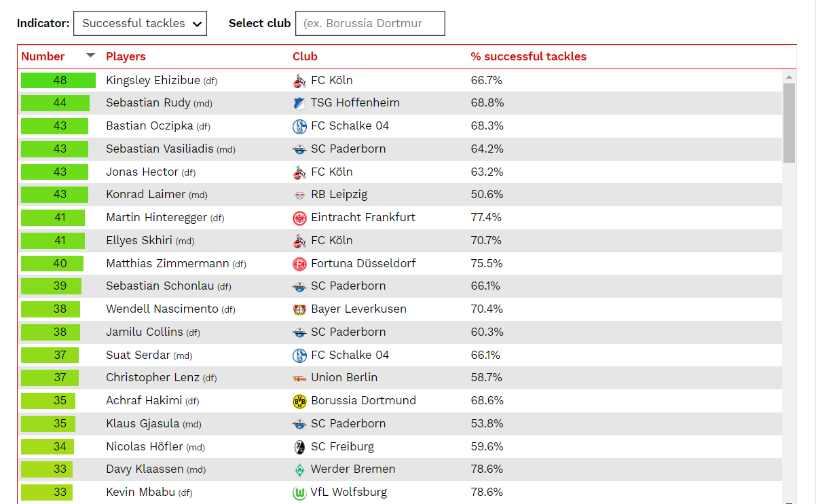Click the Union Berlin club logo
This screenshot has height=504, width=816.
299,378
